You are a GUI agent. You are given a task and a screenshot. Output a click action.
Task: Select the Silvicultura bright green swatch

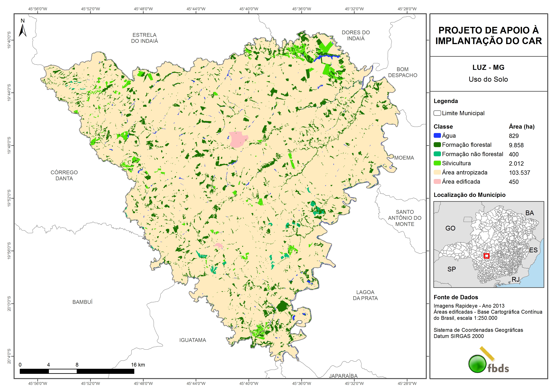tap(437, 163)
